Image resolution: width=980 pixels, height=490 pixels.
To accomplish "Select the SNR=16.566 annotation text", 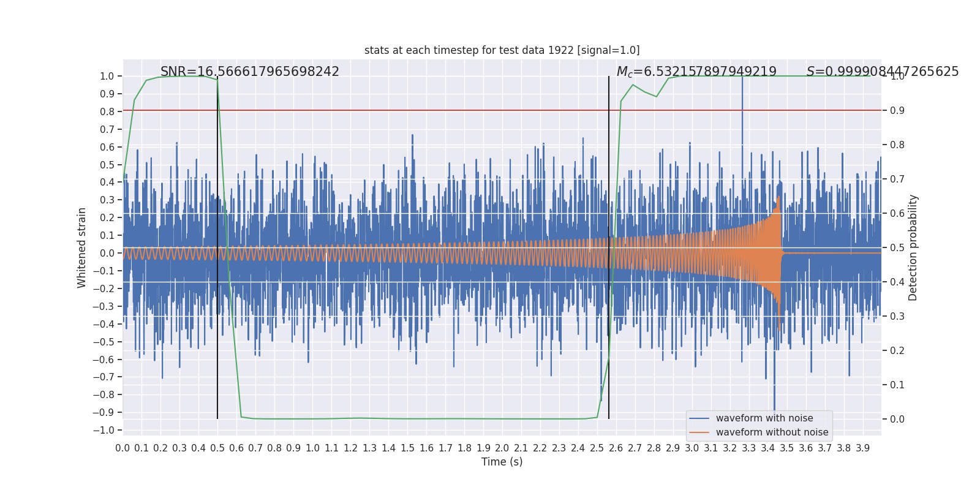I will pyautogui.click(x=249, y=72).
